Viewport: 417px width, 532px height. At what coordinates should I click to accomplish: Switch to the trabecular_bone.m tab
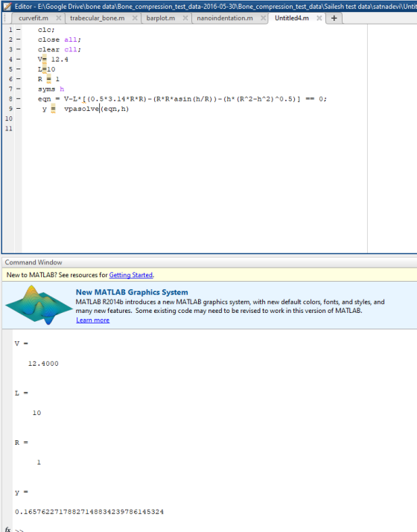pos(97,19)
